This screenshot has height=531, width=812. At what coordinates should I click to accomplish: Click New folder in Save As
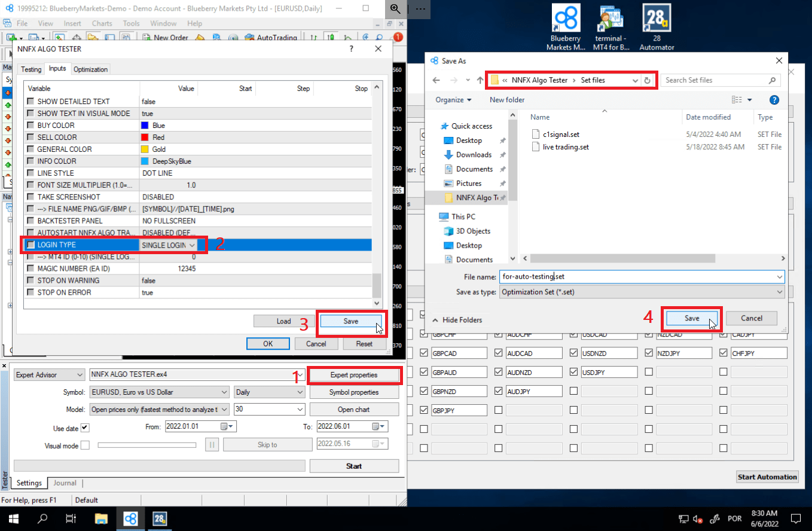507,100
